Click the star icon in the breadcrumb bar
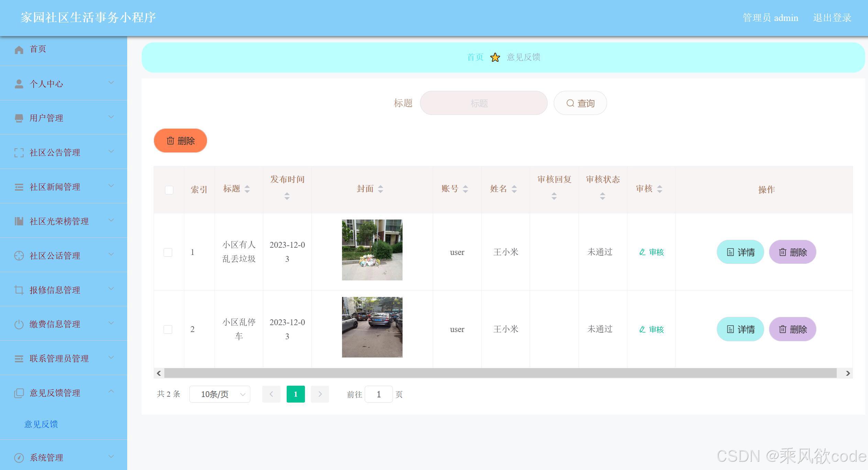This screenshot has width=868, height=470. point(495,57)
